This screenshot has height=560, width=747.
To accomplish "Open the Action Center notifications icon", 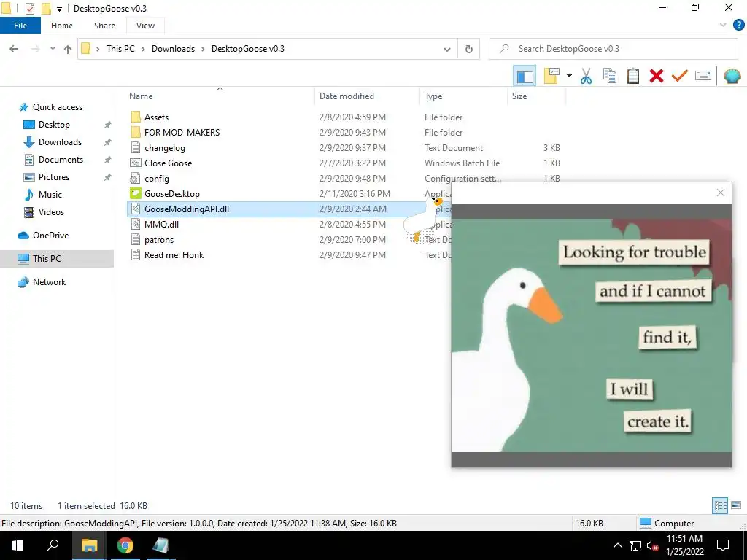I will click(x=723, y=545).
